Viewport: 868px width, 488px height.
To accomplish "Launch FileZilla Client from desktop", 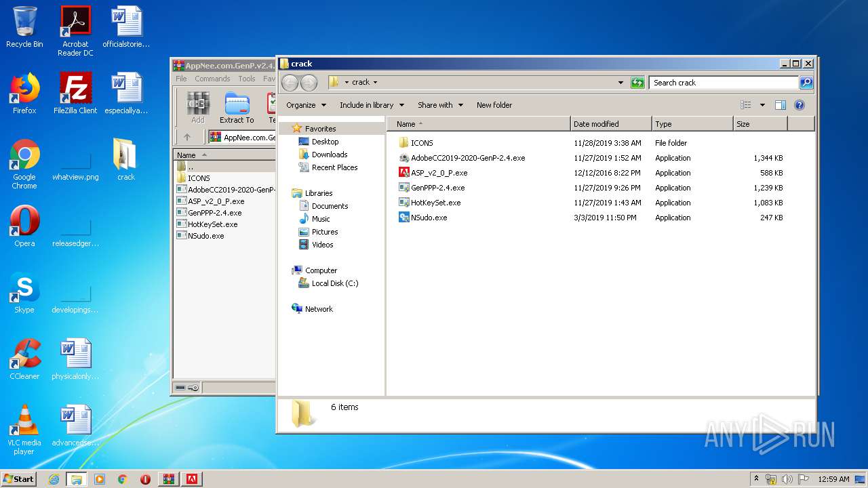I will click(x=75, y=94).
